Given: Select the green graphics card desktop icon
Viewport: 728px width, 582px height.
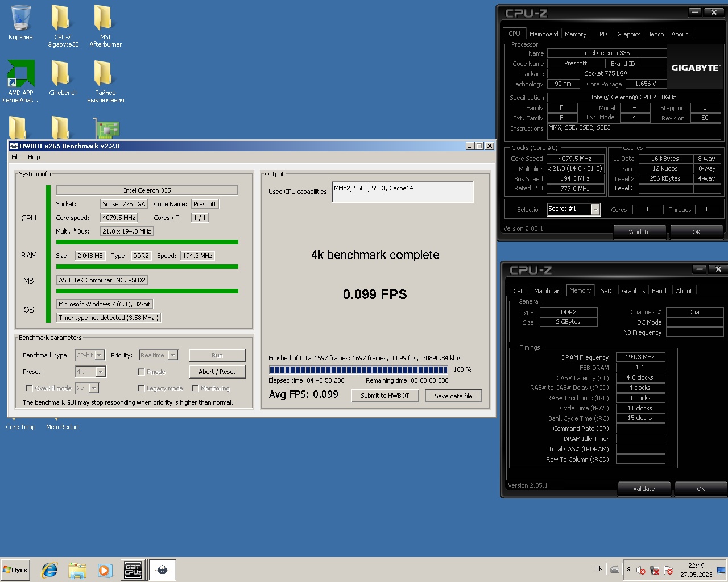Looking at the screenshot, I should click(106, 128).
